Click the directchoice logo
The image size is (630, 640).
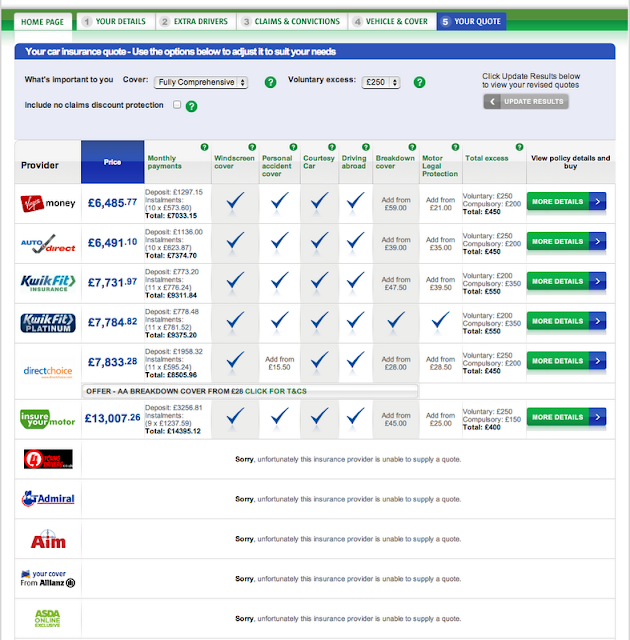coord(48,371)
